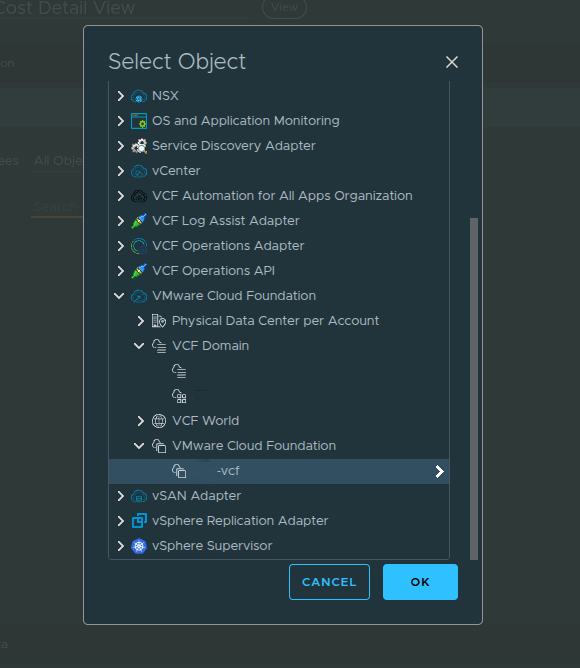580x668 pixels.
Task: Click the Physical Data Center per Account icon
Action: tap(159, 321)
